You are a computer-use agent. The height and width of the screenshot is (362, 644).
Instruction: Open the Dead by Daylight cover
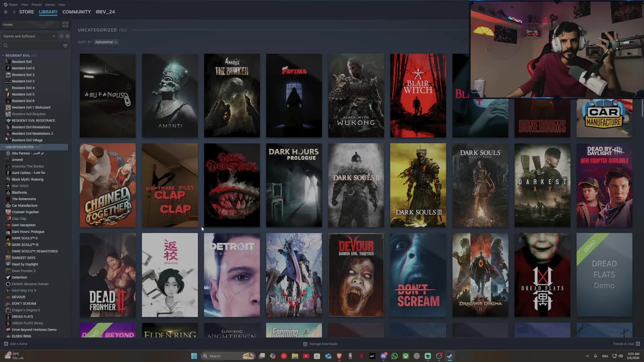[x=604, y=186]
